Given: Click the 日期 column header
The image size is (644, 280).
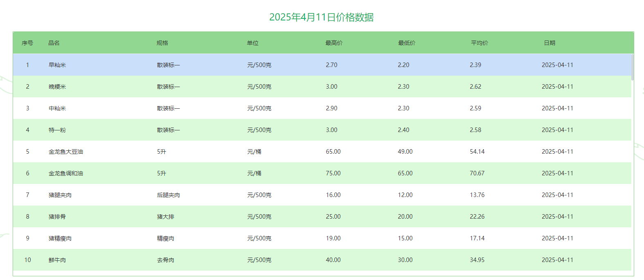Looking at the screenshot, I should (549, 43).
